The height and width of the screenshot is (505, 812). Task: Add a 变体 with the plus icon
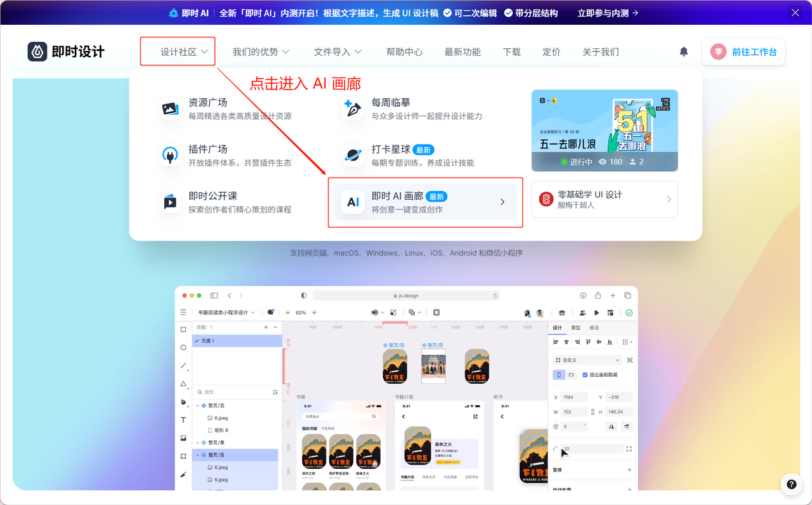[629, 470]
